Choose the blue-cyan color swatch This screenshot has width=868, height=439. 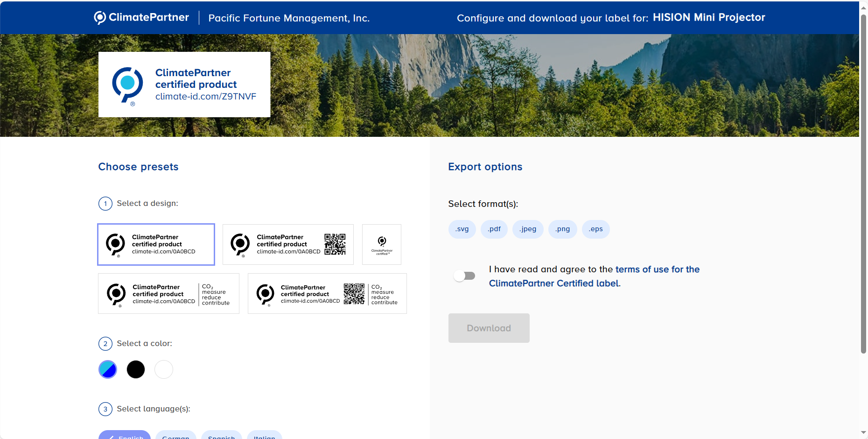point(108,369)
